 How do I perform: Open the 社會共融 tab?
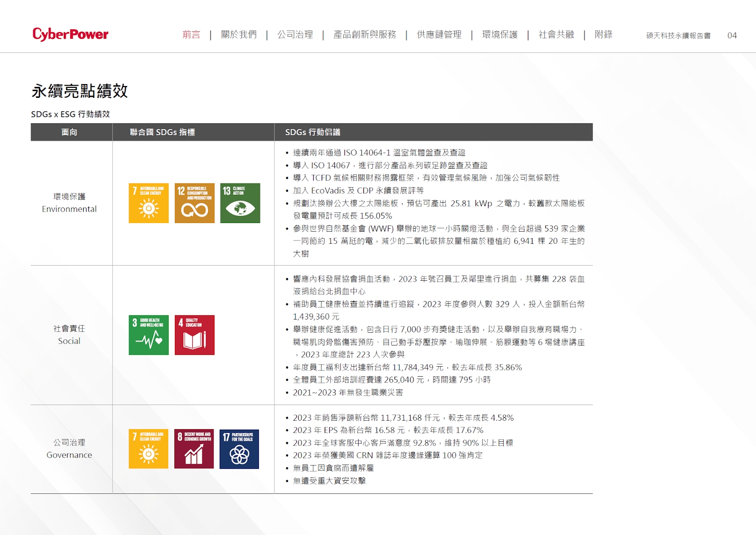(x=556, y=35)
